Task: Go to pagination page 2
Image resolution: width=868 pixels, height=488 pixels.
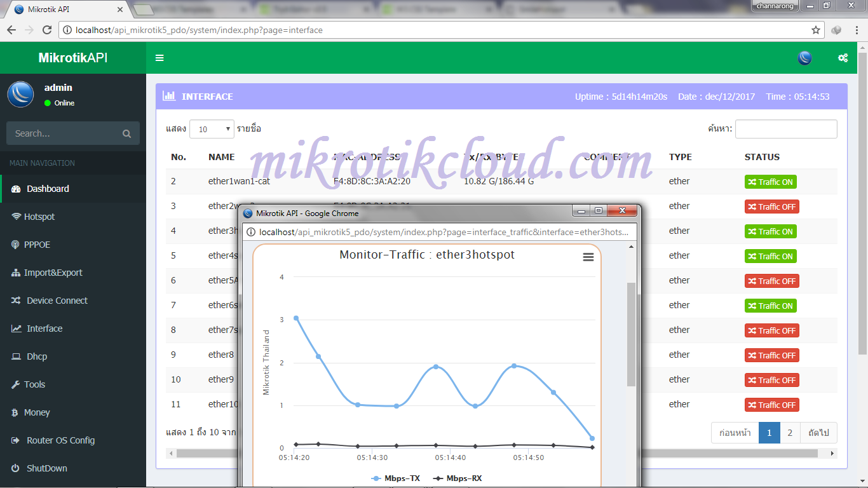Action: [x=790, y=433]
